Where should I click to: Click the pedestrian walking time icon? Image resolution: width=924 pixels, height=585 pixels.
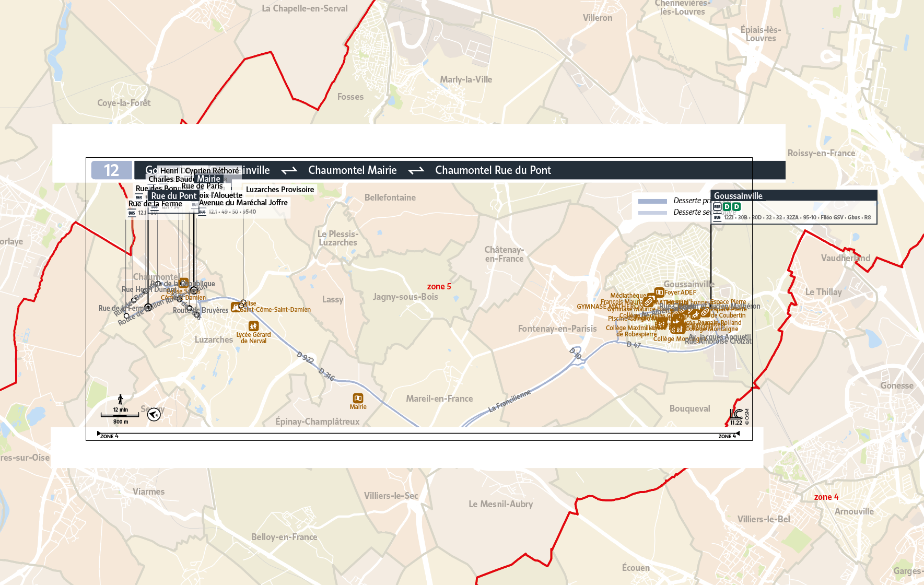(121, 400)
